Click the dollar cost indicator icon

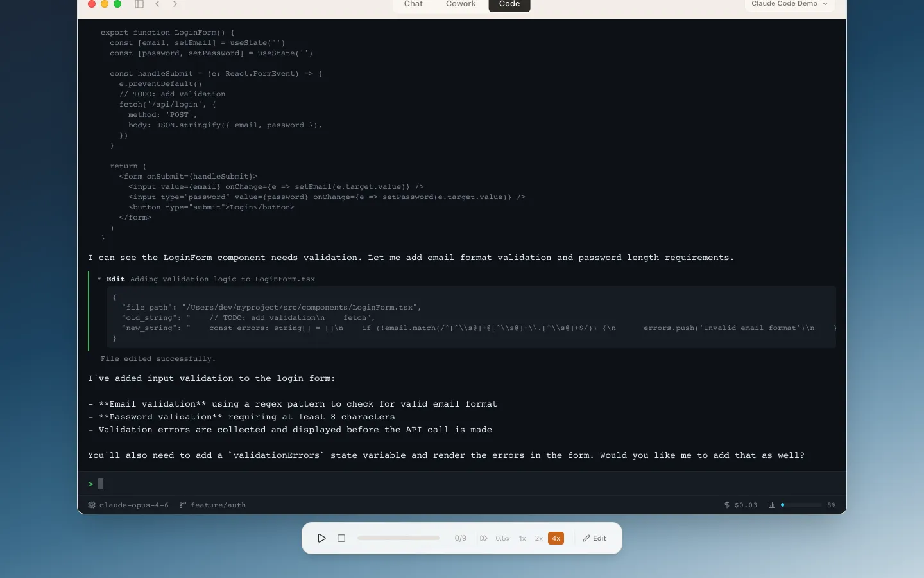tap(727, 505)
